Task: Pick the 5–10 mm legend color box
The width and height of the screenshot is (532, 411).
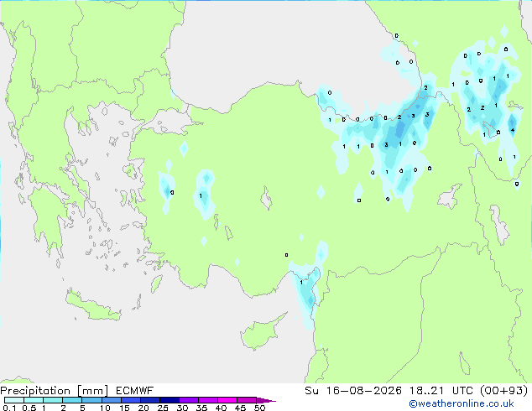Action: (x=91, y=400)
